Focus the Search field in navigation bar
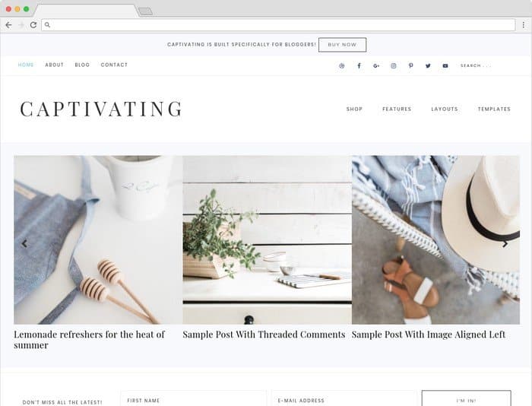The height and width of the screenshot is (406, 532). click(476, 65)
